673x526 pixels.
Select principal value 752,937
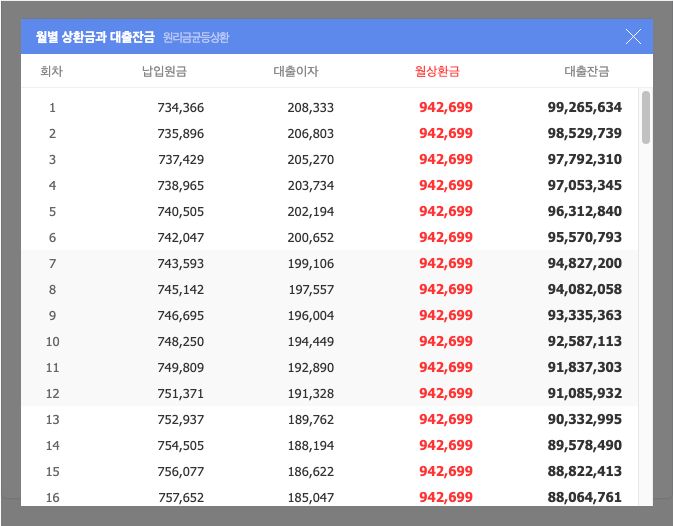pos(181,419)
